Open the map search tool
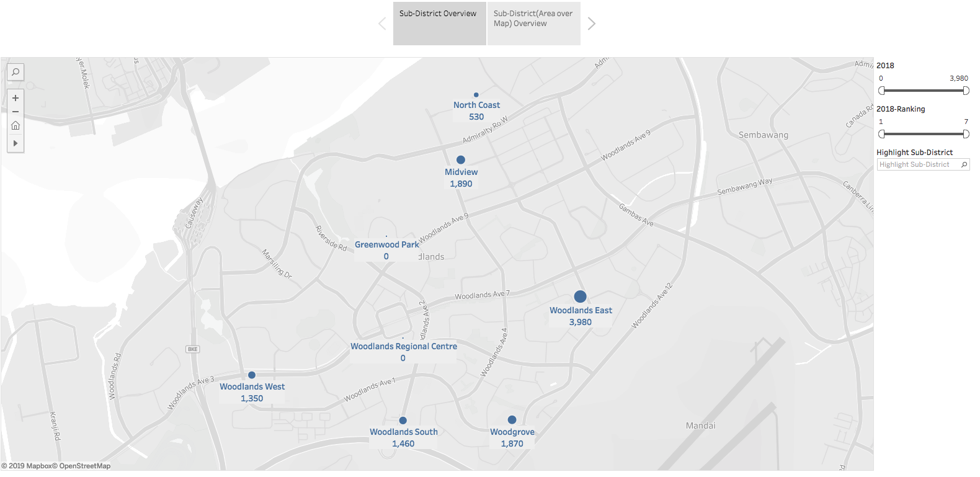Screen dimensions: 980x477 [16, 72]
